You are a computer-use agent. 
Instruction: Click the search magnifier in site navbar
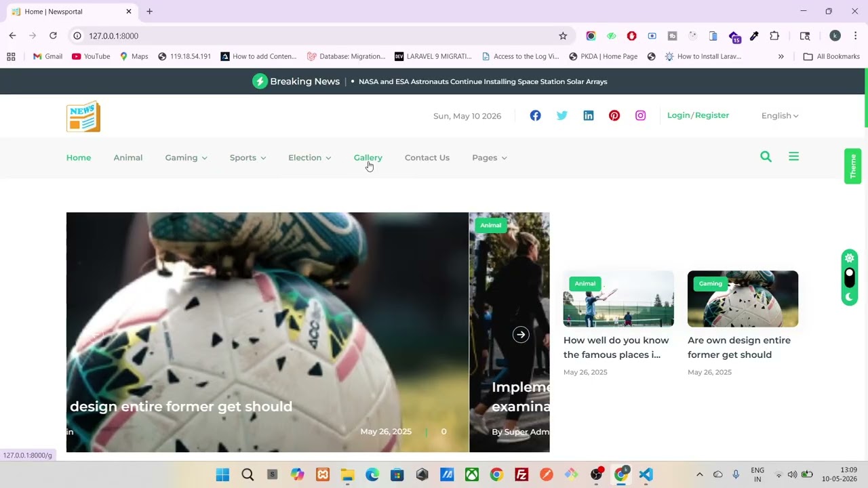click(x=766, y=157)
